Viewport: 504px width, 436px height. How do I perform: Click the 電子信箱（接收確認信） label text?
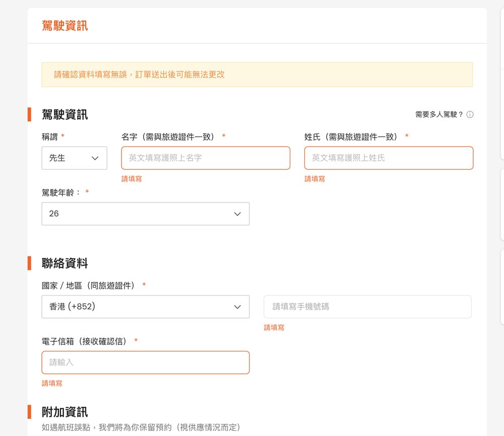click(86, 341)
